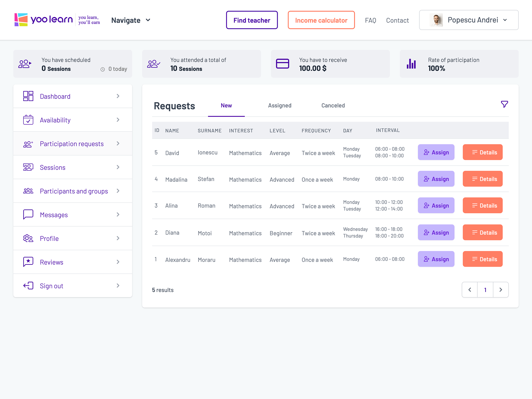Open the Dashboard grid icon in sidebar

(28, 96)
